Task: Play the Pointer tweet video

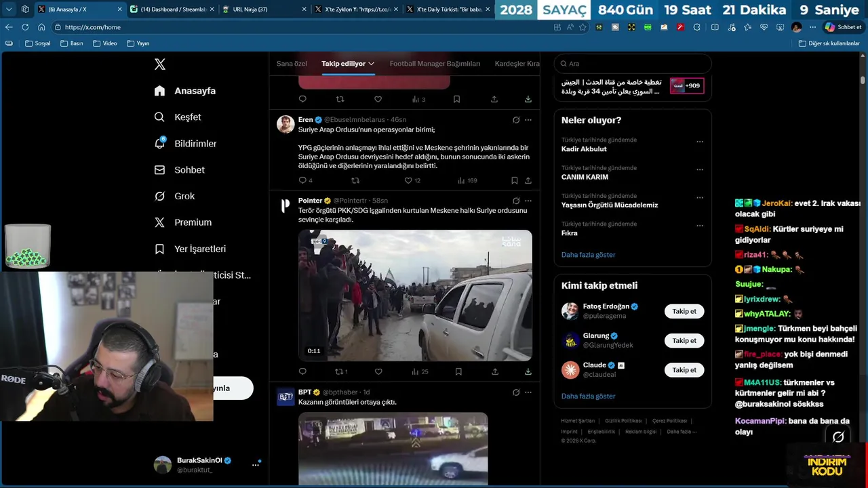Action: pyautogui.click(x=415, y=296)
